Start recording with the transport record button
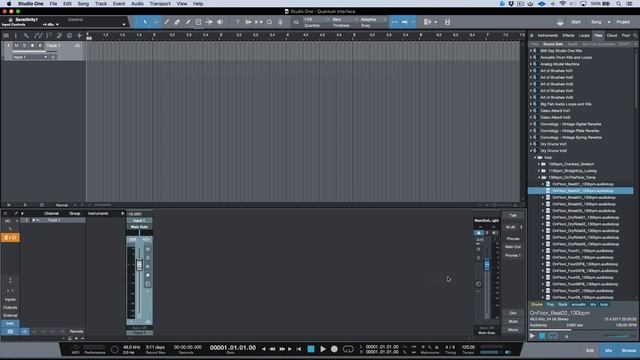 [334, 349]
